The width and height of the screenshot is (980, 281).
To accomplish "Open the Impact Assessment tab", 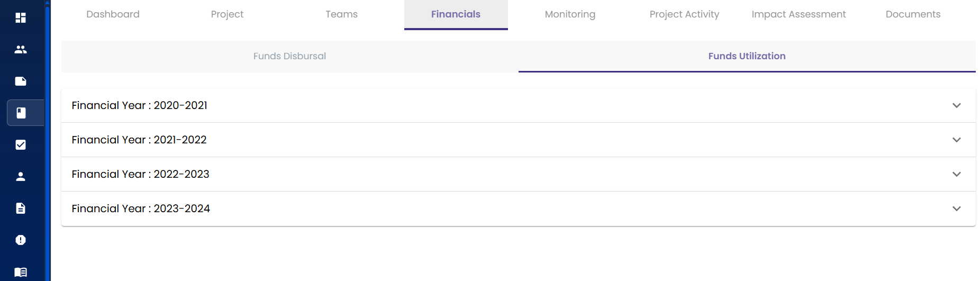I will [798, 14].
